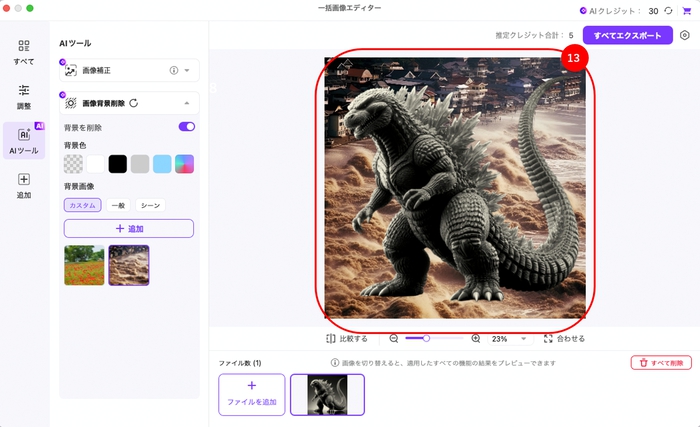Screen dimensions: 700x427
Task: Click the すべて削除 button
Action: [661, 363]
